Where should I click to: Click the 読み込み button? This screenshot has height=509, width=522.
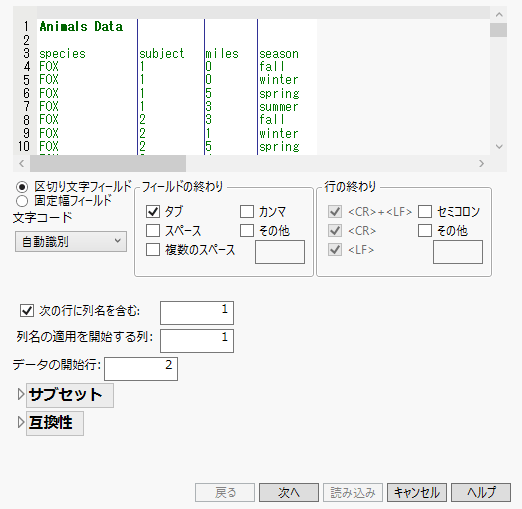(x=353, y=492)
